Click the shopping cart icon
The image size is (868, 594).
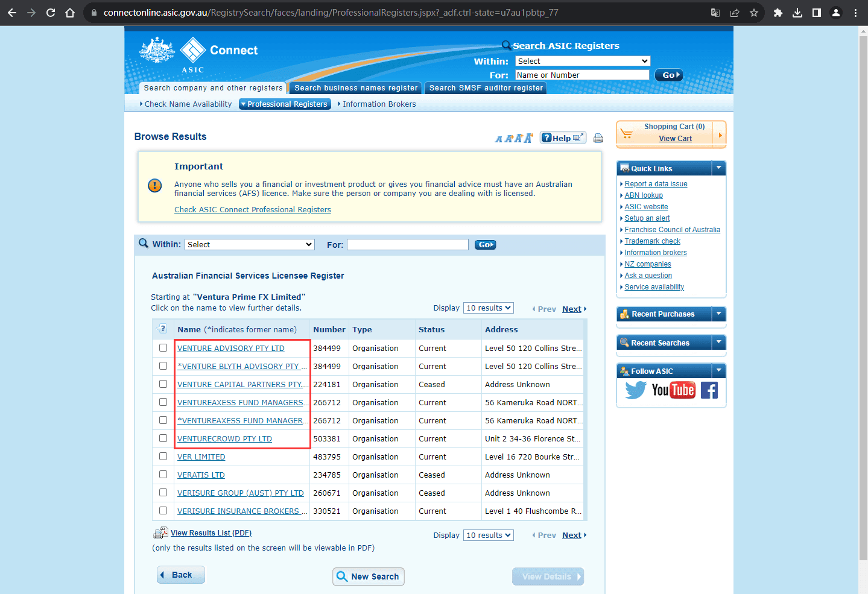(x=627, y=133)
